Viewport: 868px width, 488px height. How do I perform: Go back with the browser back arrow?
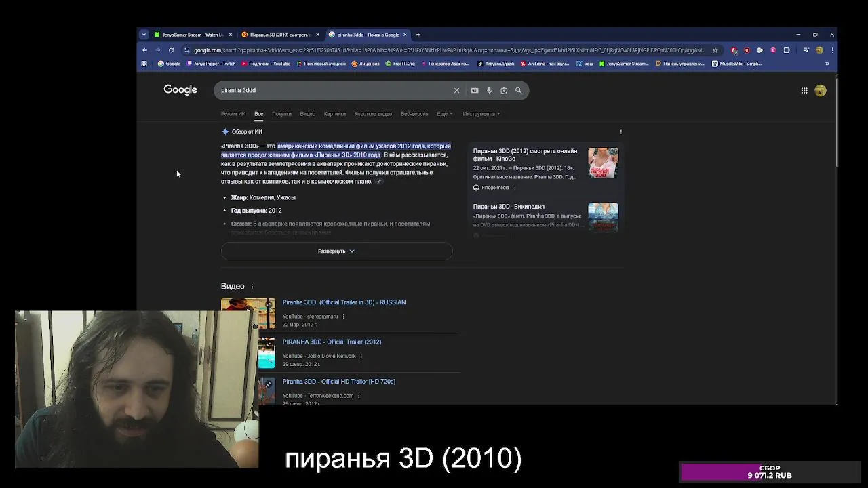click(x=144, y=50)
